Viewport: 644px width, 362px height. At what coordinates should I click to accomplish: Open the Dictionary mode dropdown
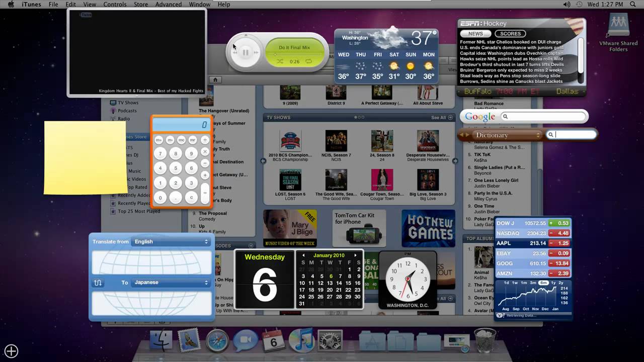(507, 135)
